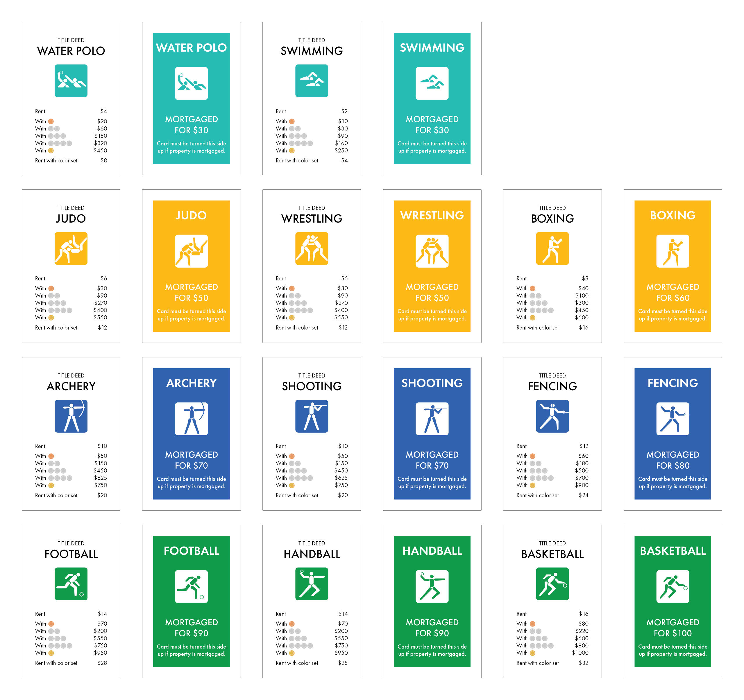Viewport: 744px width, 700px height.
Task: Click "Rent with color set" on Swimming deed
Action: (x=297, y=160)
